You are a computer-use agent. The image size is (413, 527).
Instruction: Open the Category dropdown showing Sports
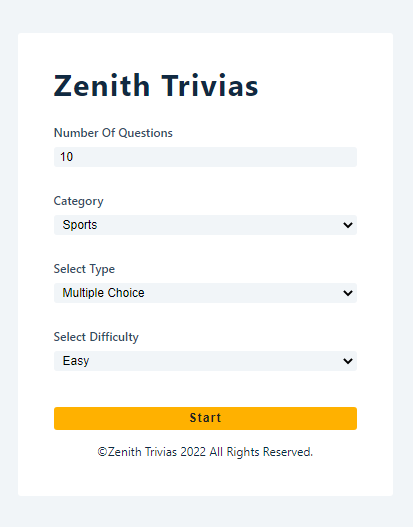click(205, 225)
